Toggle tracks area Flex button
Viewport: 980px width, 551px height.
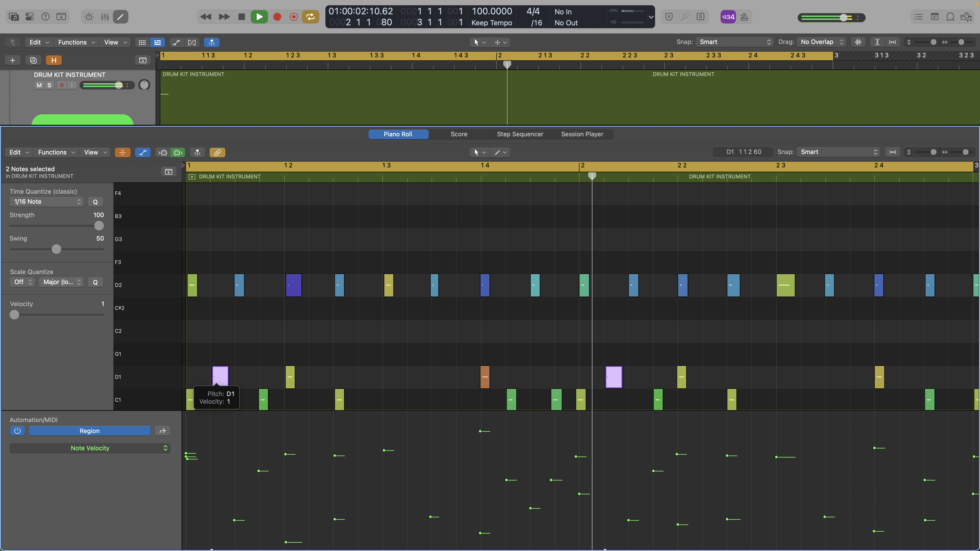(192, 43)
